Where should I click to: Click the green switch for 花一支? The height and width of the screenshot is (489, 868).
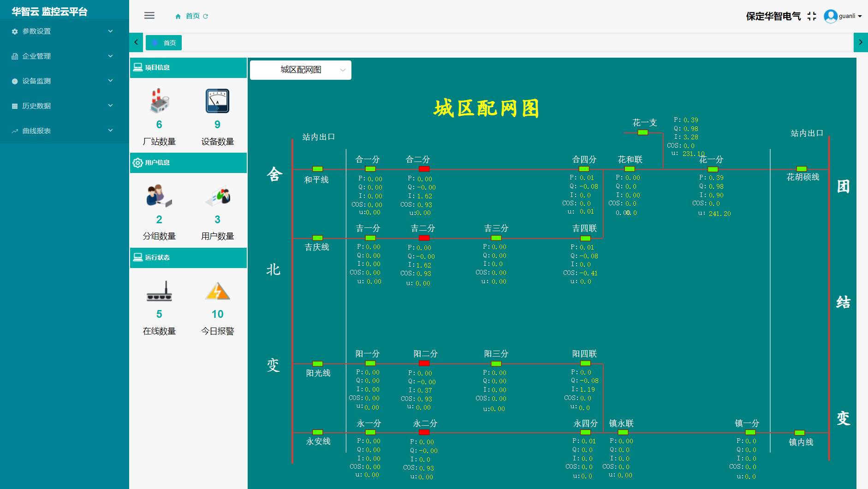coord(643,132)
